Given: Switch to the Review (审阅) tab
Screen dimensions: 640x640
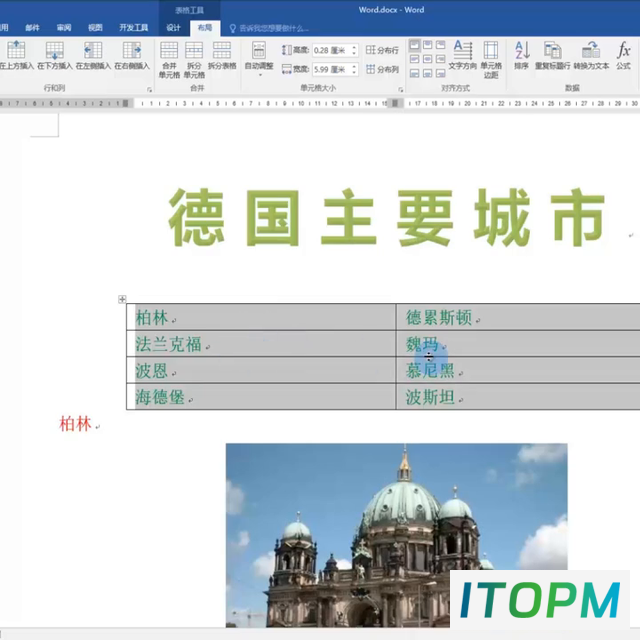Looking at the screenshot, I should (x=64, y=28).
